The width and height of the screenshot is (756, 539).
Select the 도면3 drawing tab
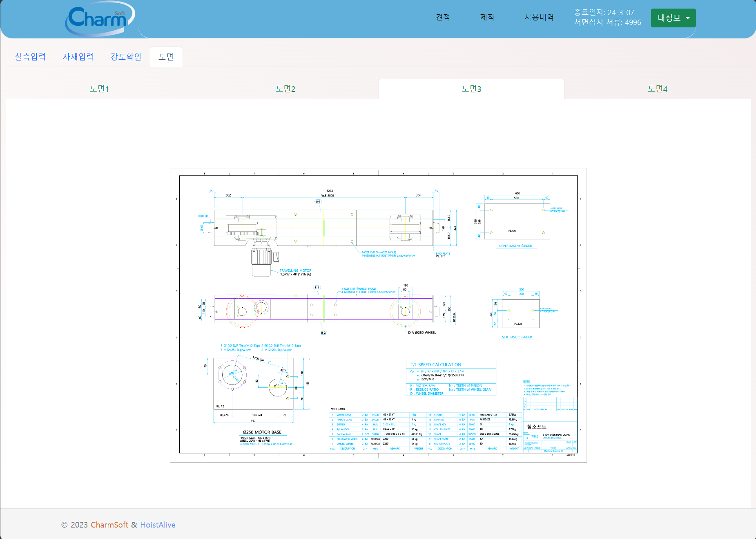[x=471, y=89]
